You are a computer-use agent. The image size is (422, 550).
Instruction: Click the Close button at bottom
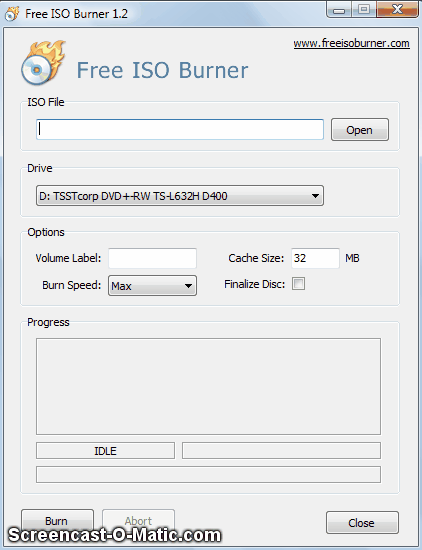[x=362, y=523]
